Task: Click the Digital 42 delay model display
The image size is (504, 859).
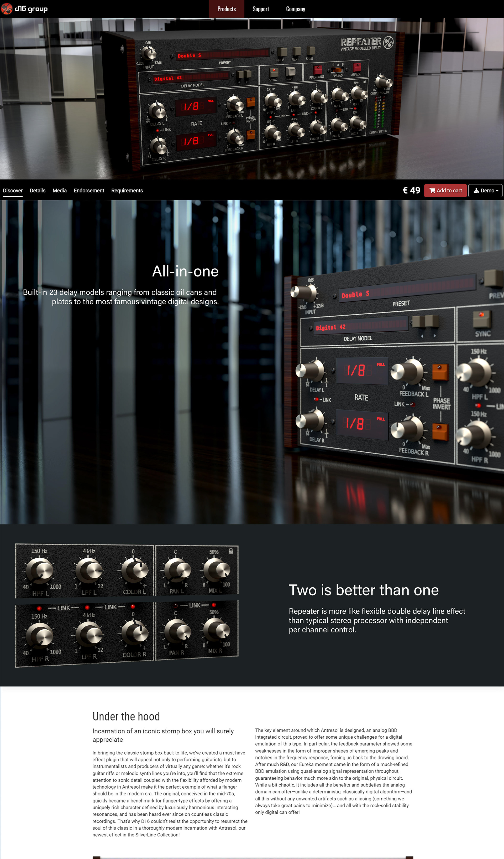Action: pyautogui.click(x=361, y=326)
